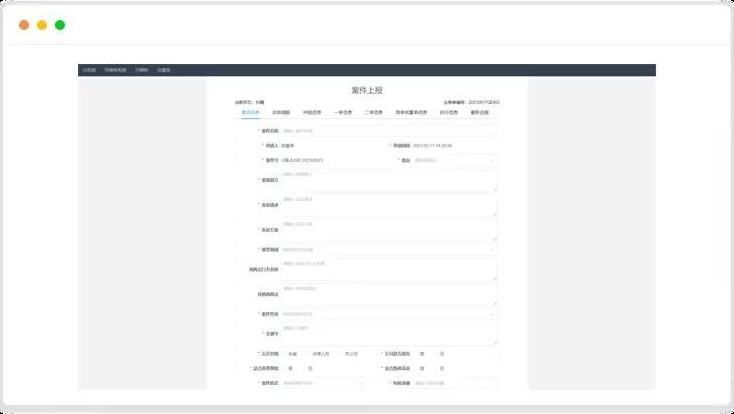
Task: Open the third item in the dark navigation bar
Action: point(141,70)
